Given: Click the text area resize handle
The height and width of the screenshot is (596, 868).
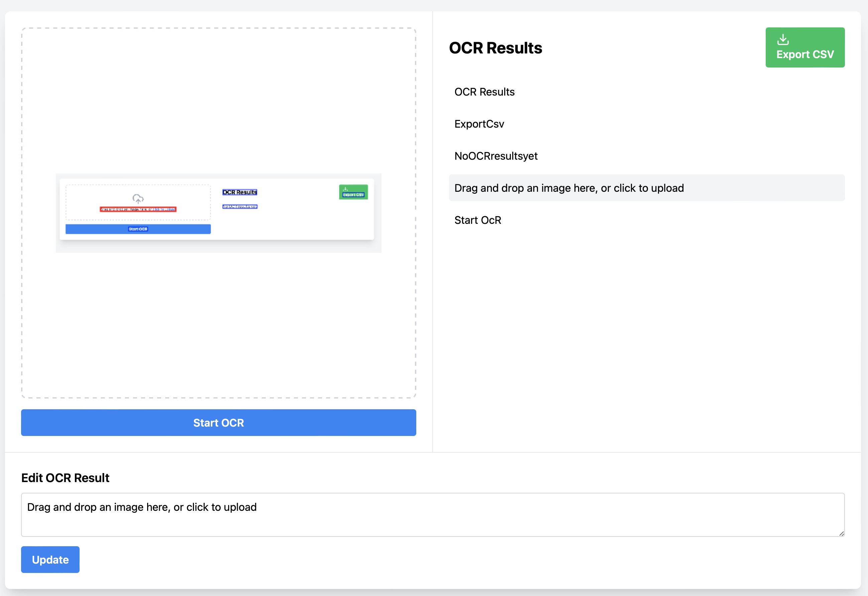Looking at the screenshot, I should [842, 533].
